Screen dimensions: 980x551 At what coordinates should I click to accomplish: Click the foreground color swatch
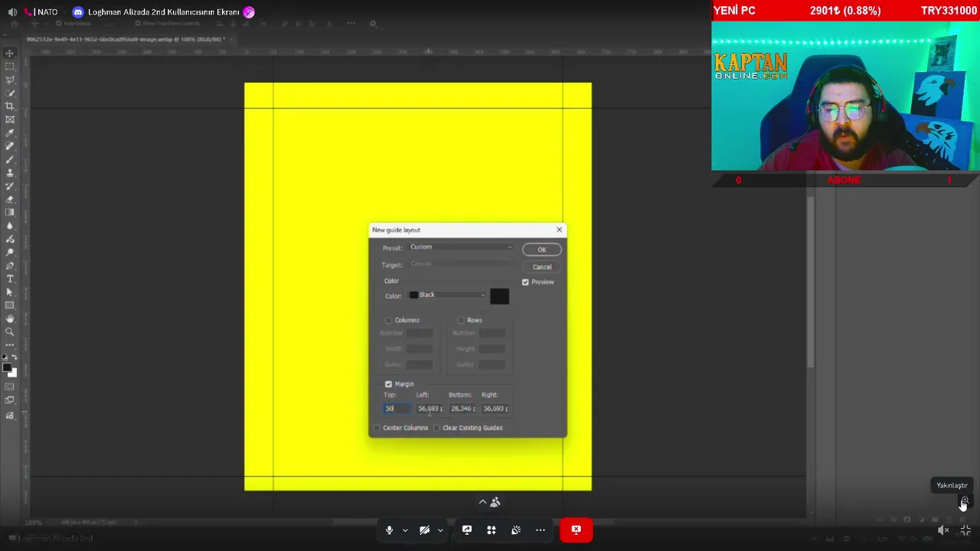point(7,368)
